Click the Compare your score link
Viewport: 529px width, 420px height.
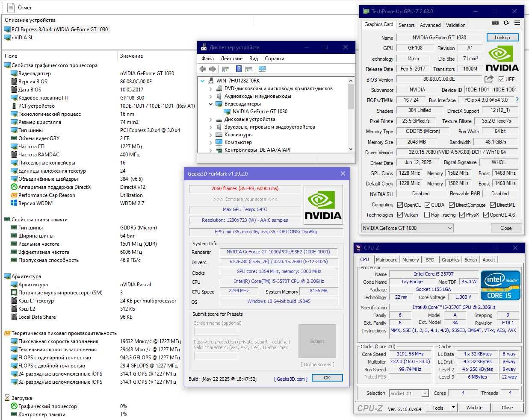coord(245,199)
